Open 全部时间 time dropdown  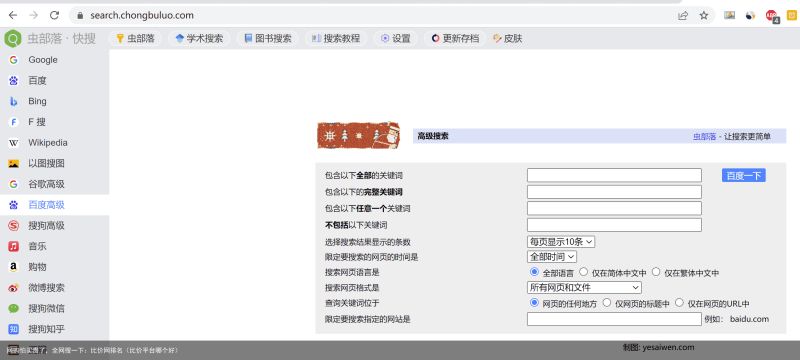pos(552,256)
